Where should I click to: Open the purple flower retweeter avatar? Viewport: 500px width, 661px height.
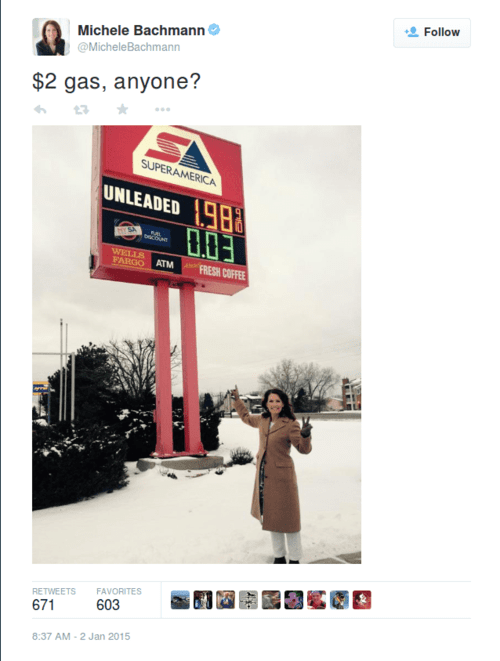294,599
